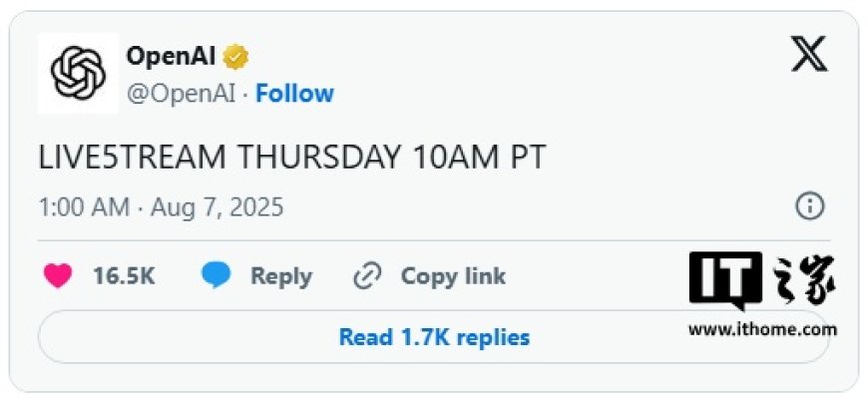Open the OpenAI display name
This screenshot has width=868, height=403.
pos(171,56)
